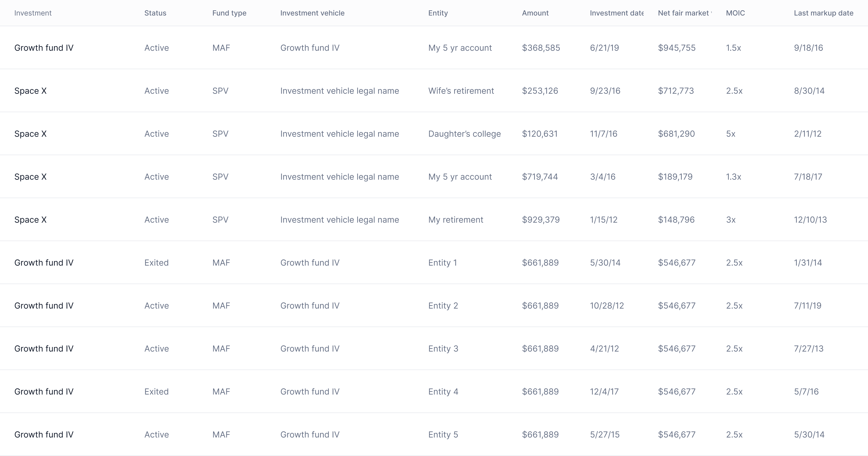The width and height of the screenshot is (868, 456).
Task: Sort by the MOIC column header
Action: (x=735, y=13)
